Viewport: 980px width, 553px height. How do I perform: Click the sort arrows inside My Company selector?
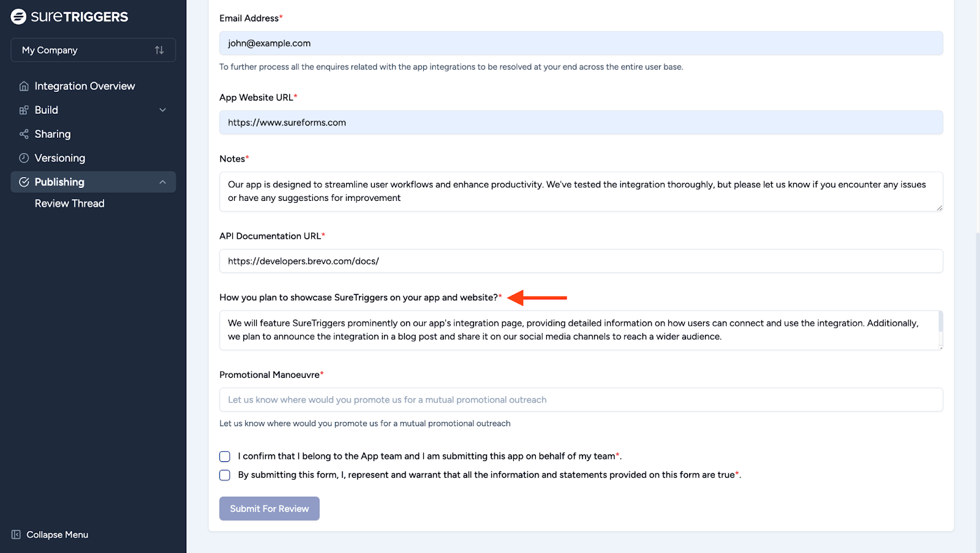pyautogui.click(x=160, y=50)
